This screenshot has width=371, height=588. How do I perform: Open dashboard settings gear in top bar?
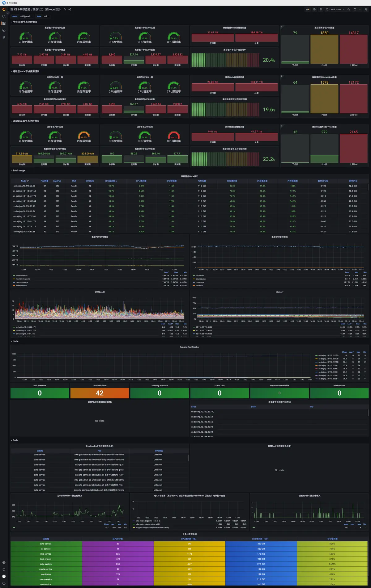321,10
